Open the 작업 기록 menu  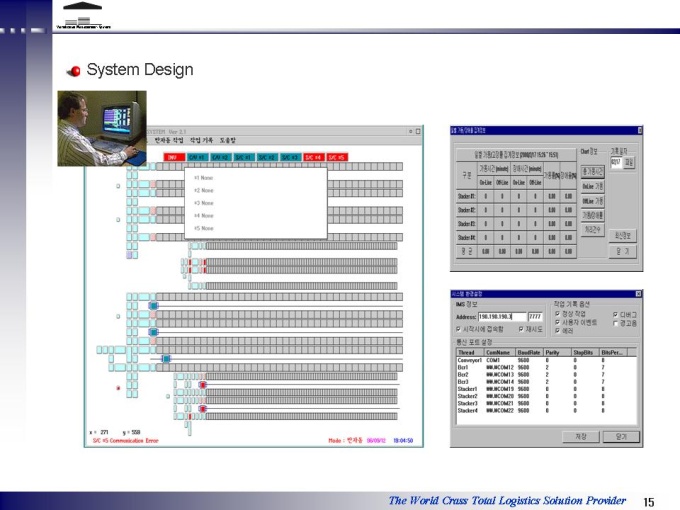tap(201, 141)
